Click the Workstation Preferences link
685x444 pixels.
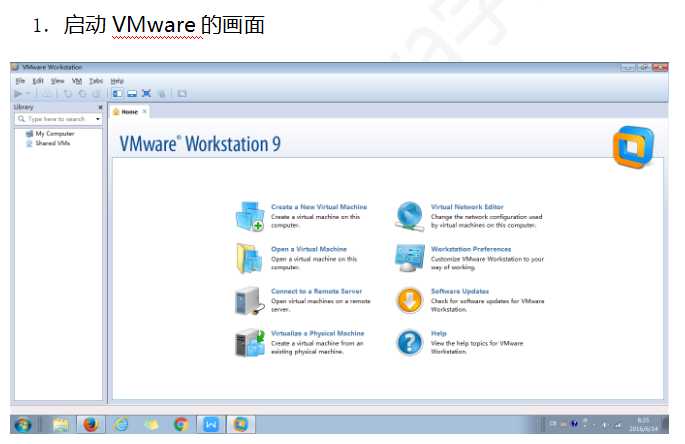(471, 249)
